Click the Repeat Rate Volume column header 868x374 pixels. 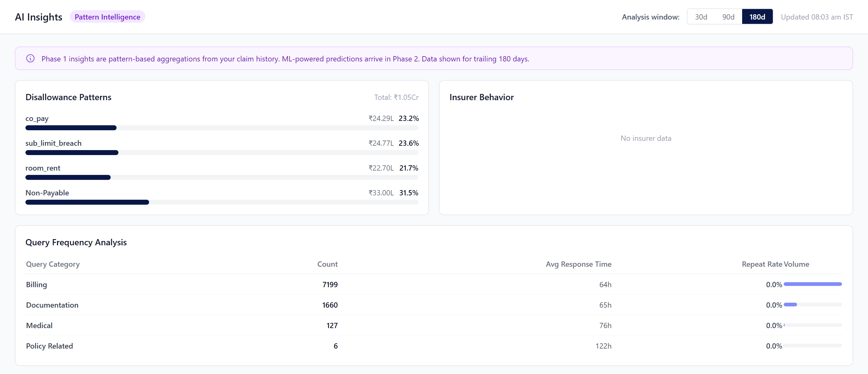tap(775, 264)
